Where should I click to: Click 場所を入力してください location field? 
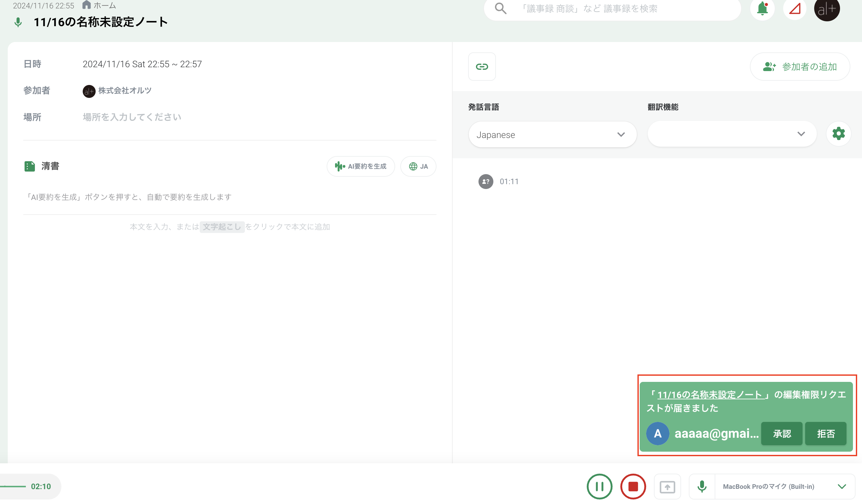132,117
